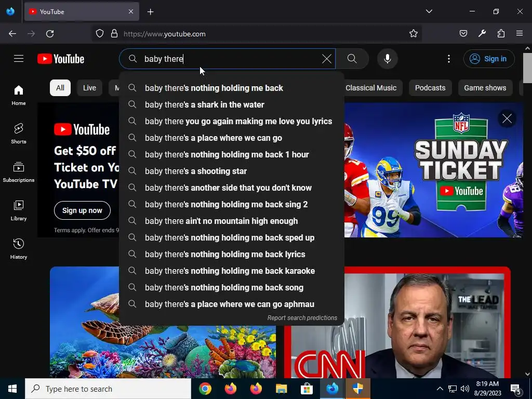This screenshot has height=399, width=532.
Task: Launch Google Chrome from taskbar
Action: pyautogui.click(x=205, y=389)
